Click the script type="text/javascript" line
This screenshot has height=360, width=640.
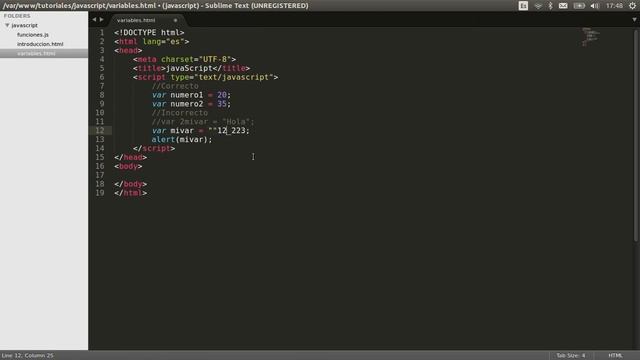pos(205,78)
